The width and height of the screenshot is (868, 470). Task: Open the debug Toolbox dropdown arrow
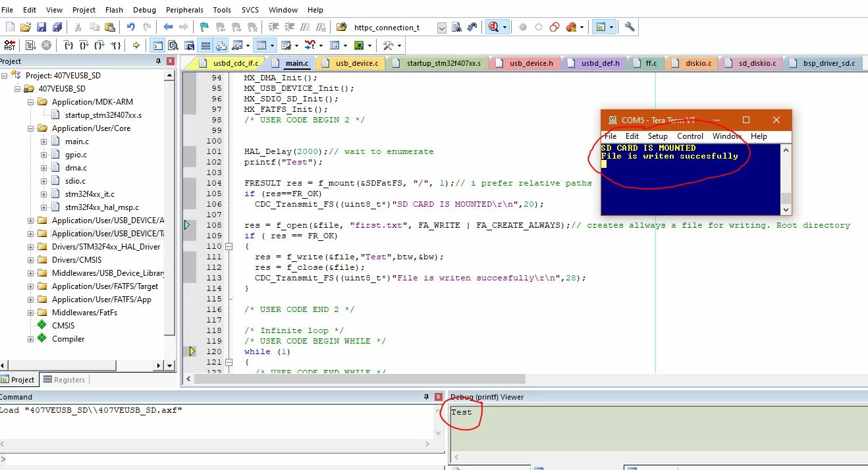pos(399,45)
